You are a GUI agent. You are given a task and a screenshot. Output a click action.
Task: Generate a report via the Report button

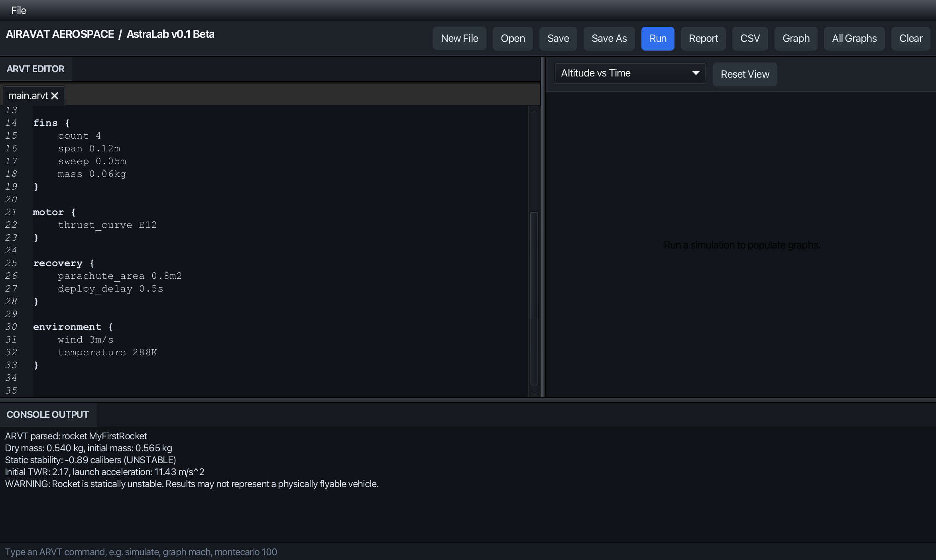point(703,39)
